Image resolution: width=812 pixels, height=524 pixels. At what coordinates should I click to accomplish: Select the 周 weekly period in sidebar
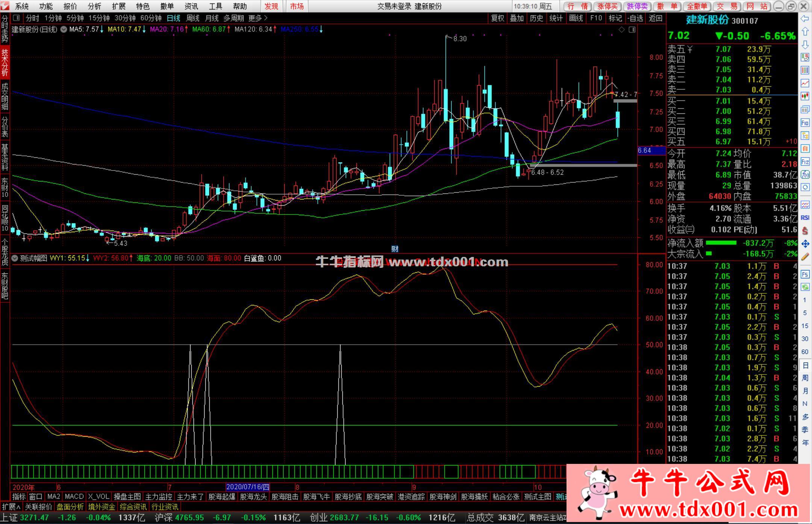[805, 378]
